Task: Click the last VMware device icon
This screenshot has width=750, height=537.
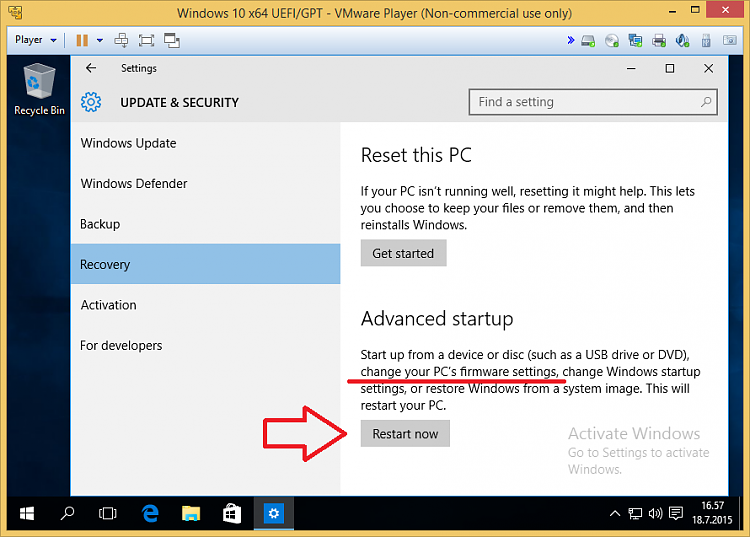Action: pyautogui.click(x=729, y=40)
